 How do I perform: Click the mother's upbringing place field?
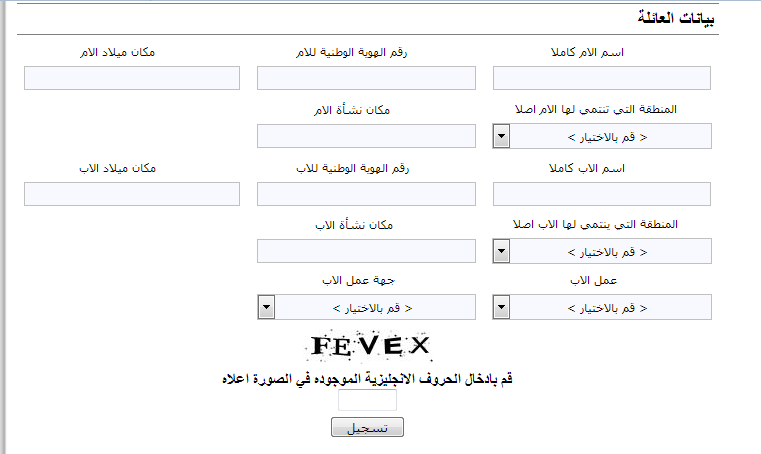[366, 136]
